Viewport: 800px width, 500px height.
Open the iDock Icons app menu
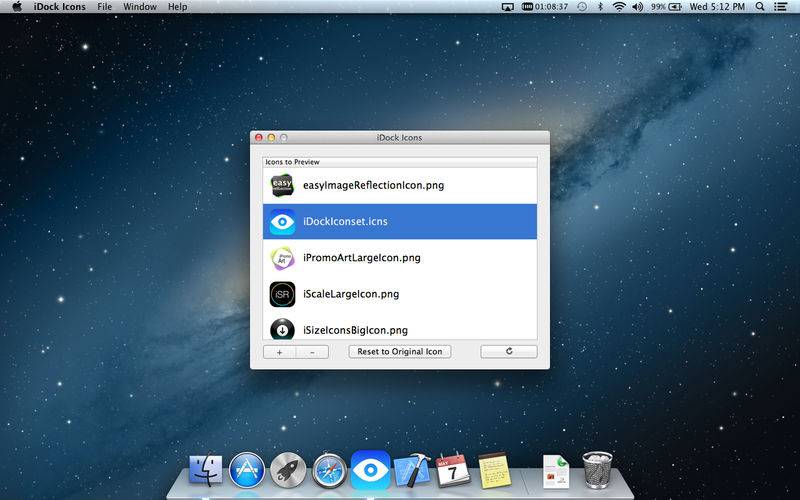point(60,7)
